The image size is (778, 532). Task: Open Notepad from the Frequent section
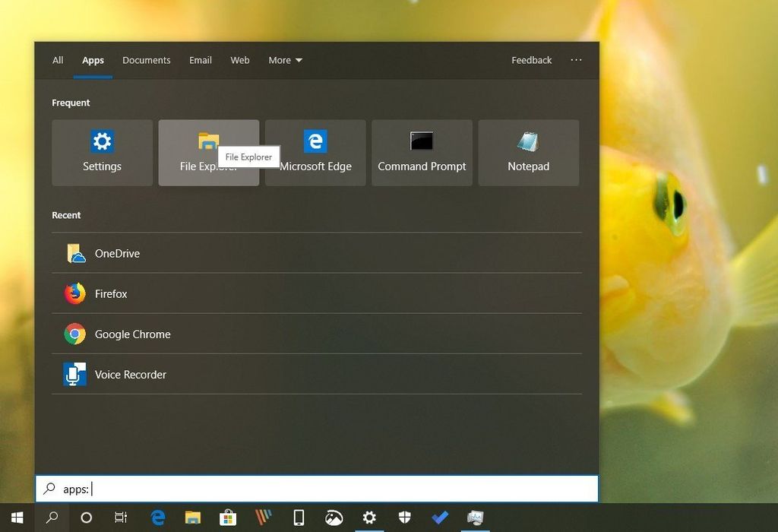pos(528,152)
